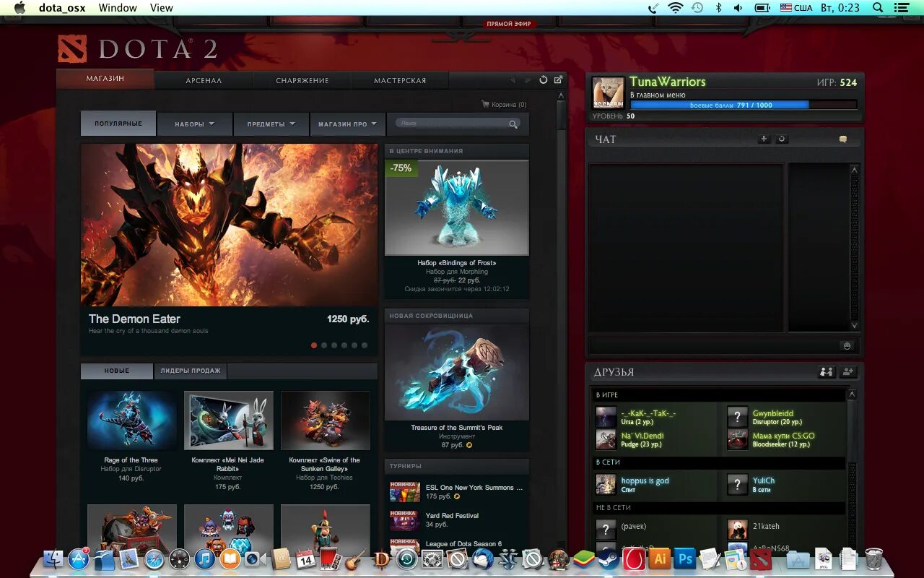Viewport: 924px width, 578px height.
Task: Expand the Предметы dropdown
Action: [271, 124]
